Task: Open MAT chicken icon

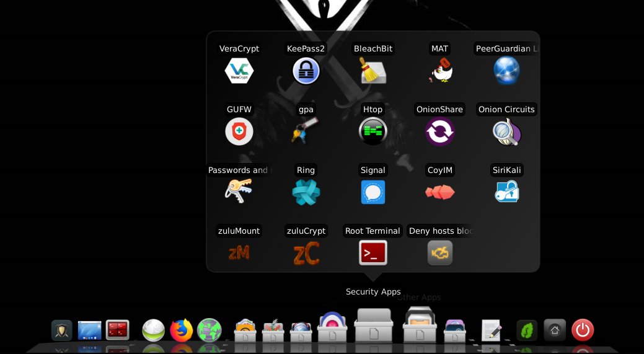Action: pos(441,71)
